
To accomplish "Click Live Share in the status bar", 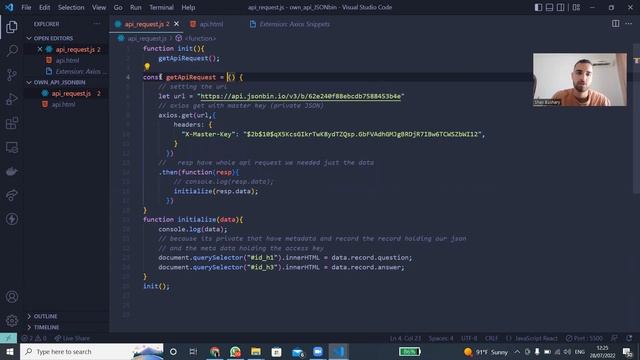I will [72, 338].
